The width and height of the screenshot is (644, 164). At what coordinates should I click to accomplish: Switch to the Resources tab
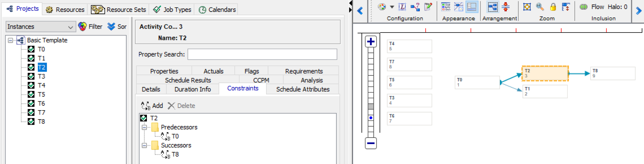(65, 10)
